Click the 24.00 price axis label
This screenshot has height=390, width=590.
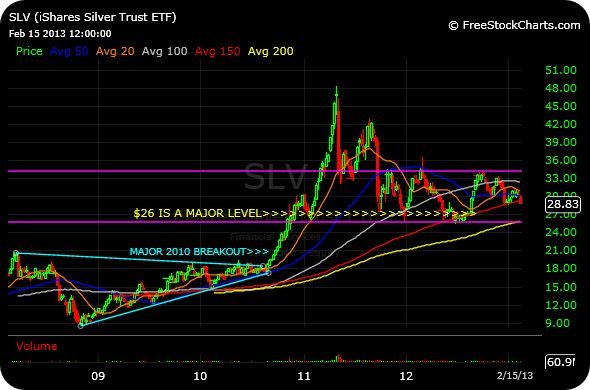click(x=561, y=232)
